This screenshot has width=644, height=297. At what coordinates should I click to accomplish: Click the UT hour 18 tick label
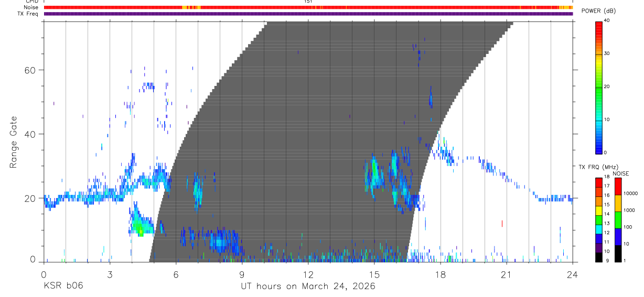[x=440, y=274]
